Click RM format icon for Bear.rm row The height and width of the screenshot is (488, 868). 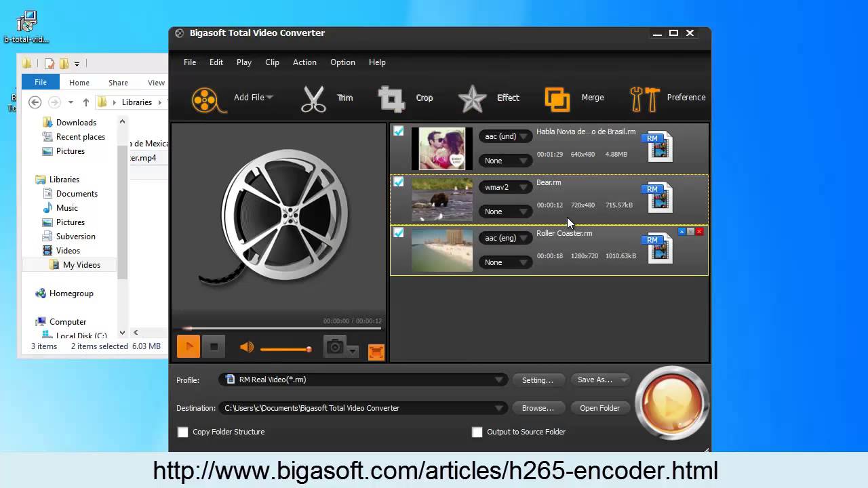tap(657, 197)
